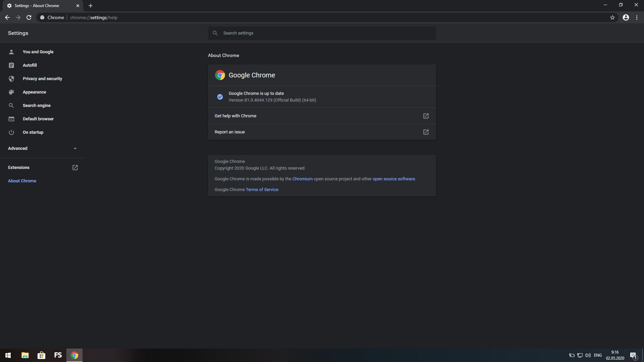This screenshot has height=362, width=644.
Task: Open the notification action center
Action: pyautogui.click(x=633, y=355)
